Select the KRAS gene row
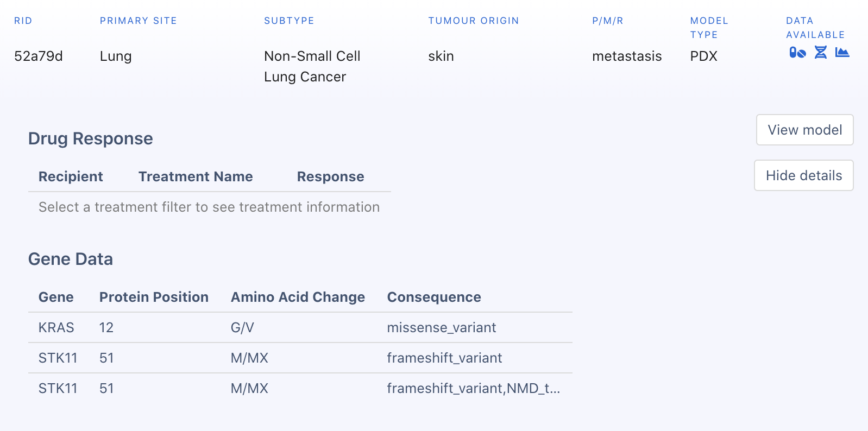 pyautogui.click(x=56, y=327)
